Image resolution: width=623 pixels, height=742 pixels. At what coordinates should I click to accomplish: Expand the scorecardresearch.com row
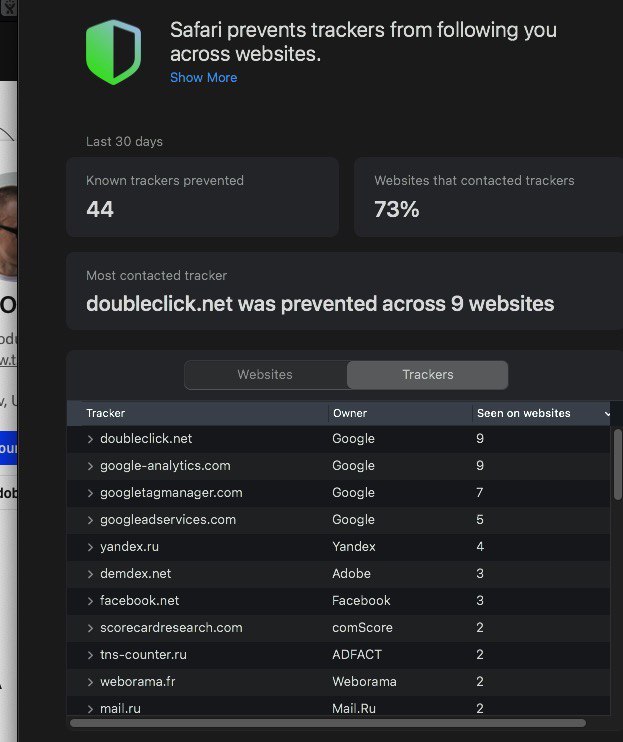(x=90, y=628)
